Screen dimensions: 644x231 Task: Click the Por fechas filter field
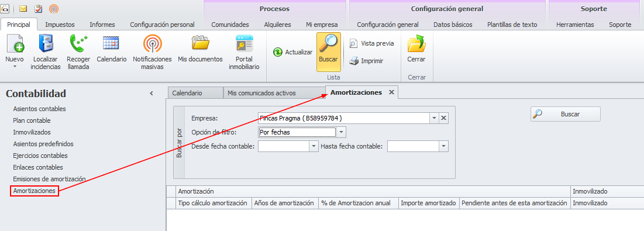(x=297, y=132)
